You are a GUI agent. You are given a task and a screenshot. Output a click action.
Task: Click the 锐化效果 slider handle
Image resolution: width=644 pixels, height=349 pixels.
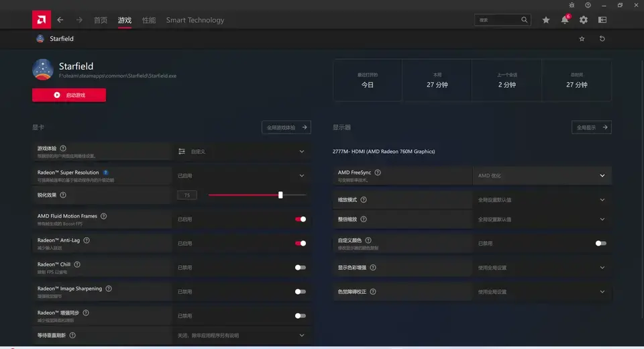[x=280, y=195]
